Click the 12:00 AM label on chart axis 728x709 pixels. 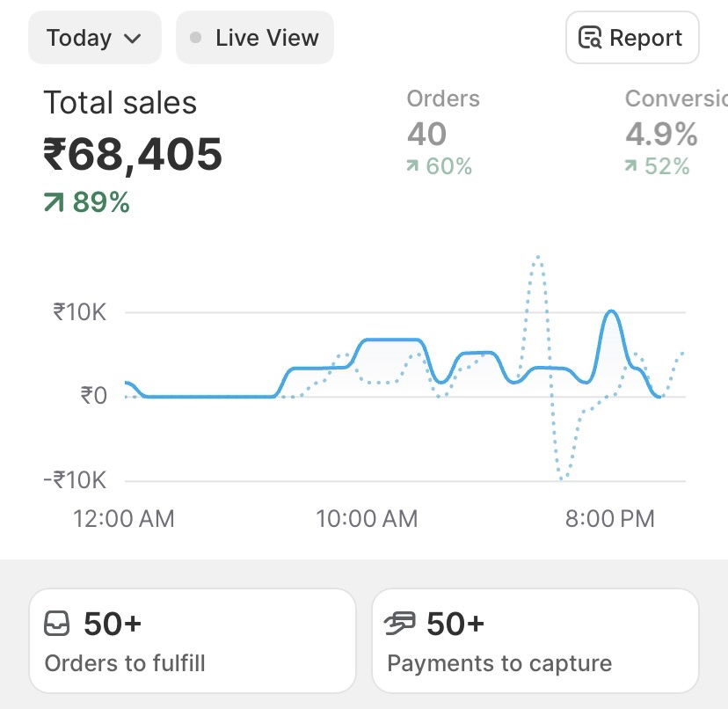(x=124, y=518)
